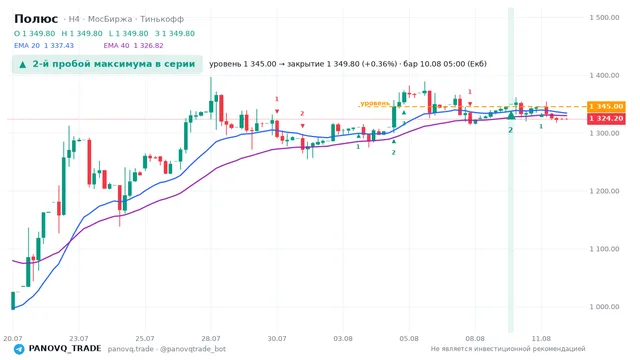Click the green signal badge '2-й пробой максимума в серии'
Image resolution: width=640 pixels, height=360 pixels.
pos(107,64)
